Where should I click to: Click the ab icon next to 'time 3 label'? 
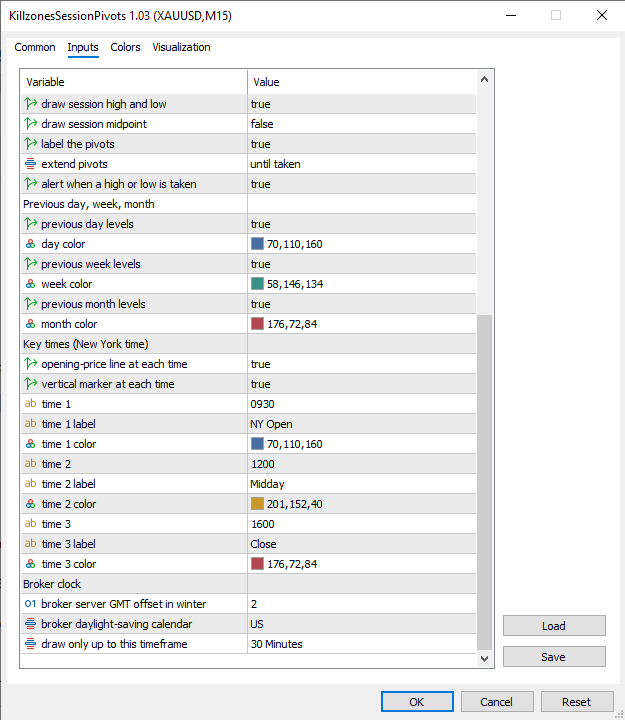[30, 544]
